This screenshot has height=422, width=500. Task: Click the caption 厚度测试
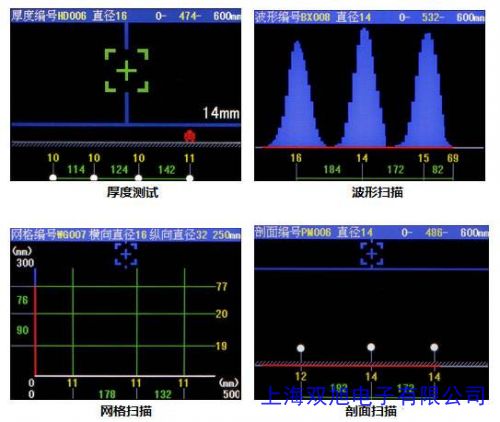tap(133, 192)
